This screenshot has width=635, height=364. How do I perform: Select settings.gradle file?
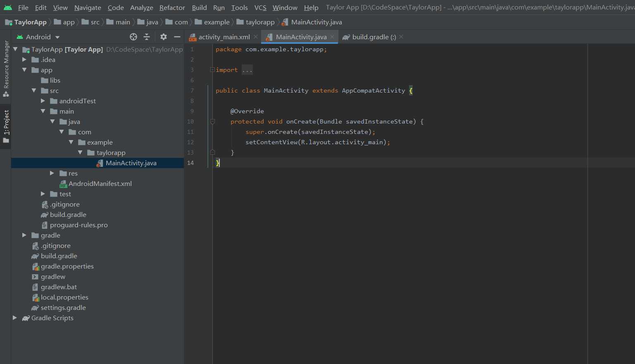coord(59,307)
